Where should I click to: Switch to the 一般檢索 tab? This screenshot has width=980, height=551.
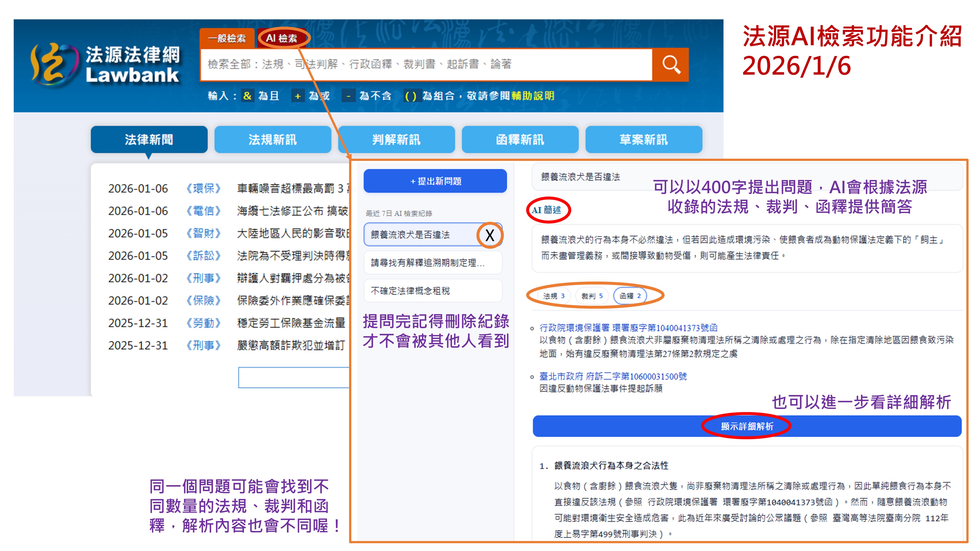(227, 38)
